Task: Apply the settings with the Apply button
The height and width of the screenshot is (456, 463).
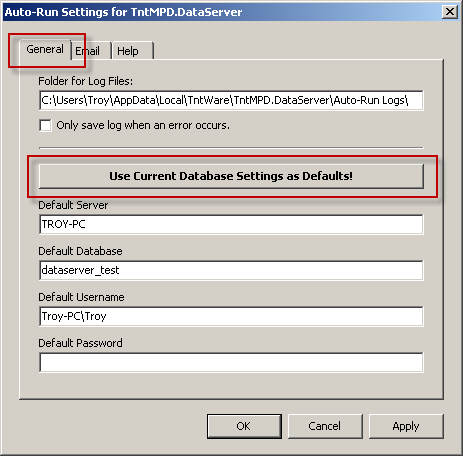Action: click(406, 426)
